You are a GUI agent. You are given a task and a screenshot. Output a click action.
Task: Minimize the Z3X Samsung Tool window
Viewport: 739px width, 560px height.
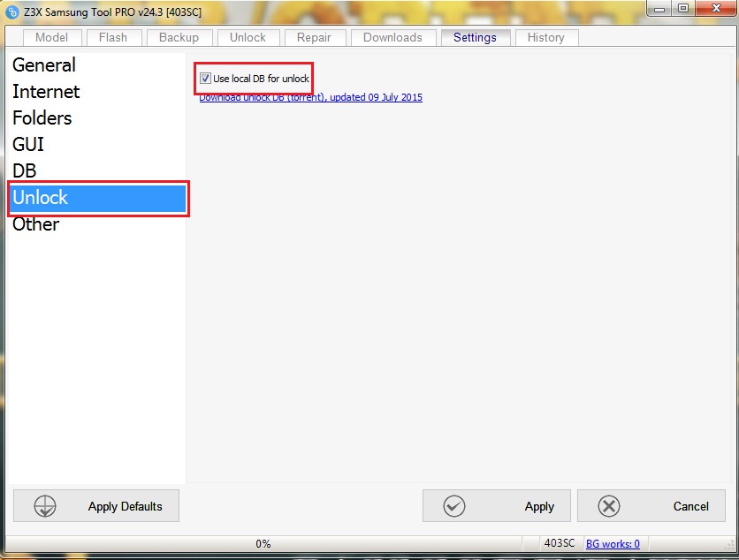point(659,9)
